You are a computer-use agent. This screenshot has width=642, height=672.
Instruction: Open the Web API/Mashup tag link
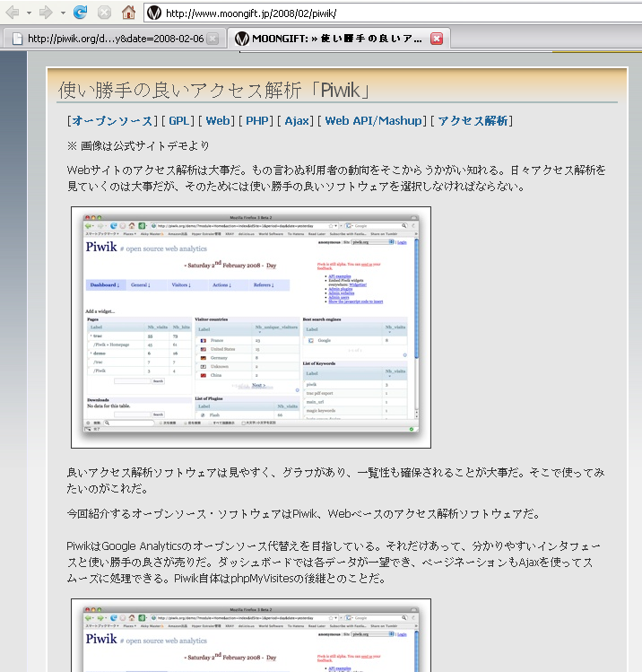[x=374, y=121]
